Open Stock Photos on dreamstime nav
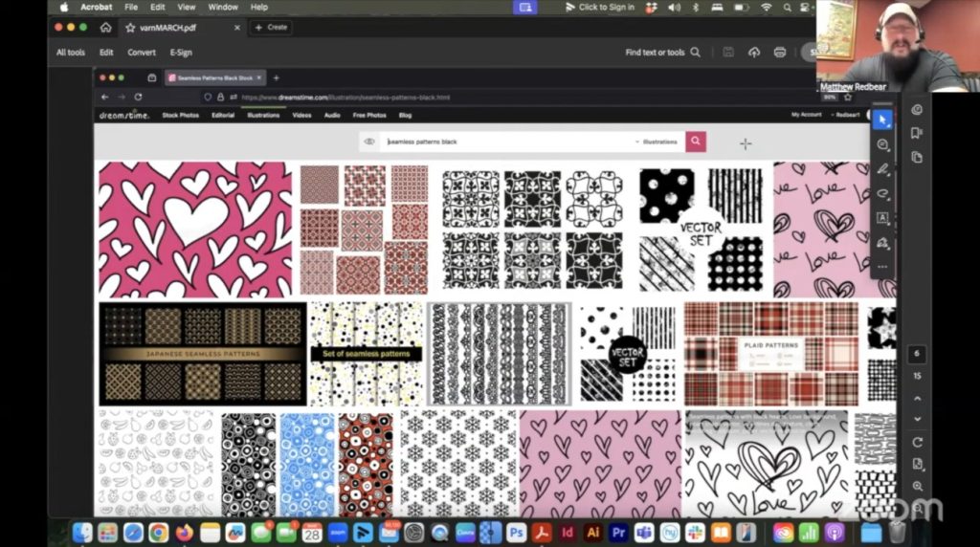The width and height of the screenshot is (980, 547). pyautogui.click(x=181, y=115)
